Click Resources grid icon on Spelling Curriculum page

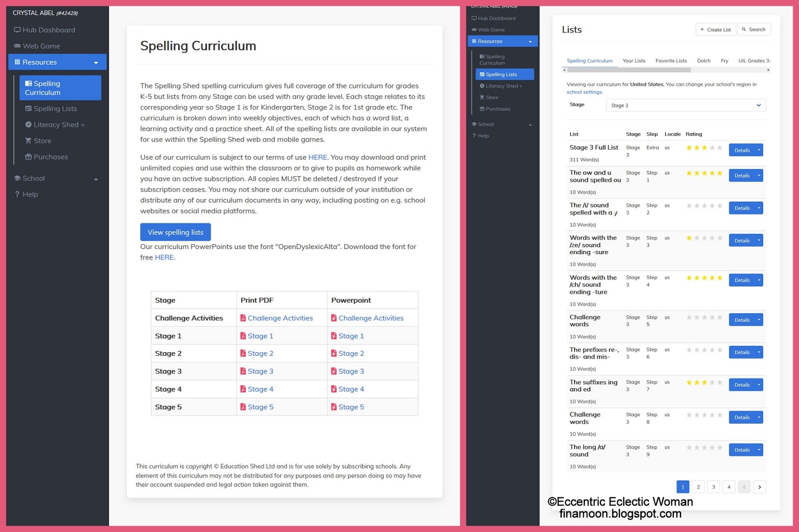pyautogui.click(x=17, y=62)
